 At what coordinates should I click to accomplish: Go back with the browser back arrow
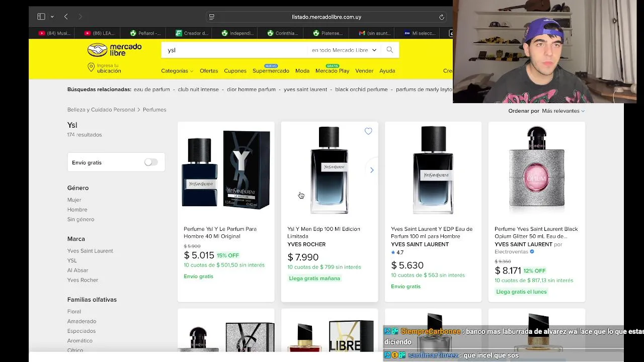(x=66, y=17)
